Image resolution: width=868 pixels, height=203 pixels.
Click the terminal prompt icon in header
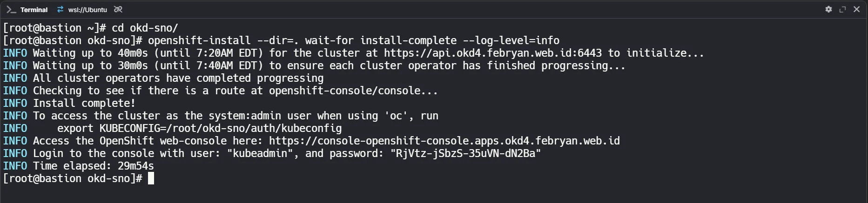[11, 10]
